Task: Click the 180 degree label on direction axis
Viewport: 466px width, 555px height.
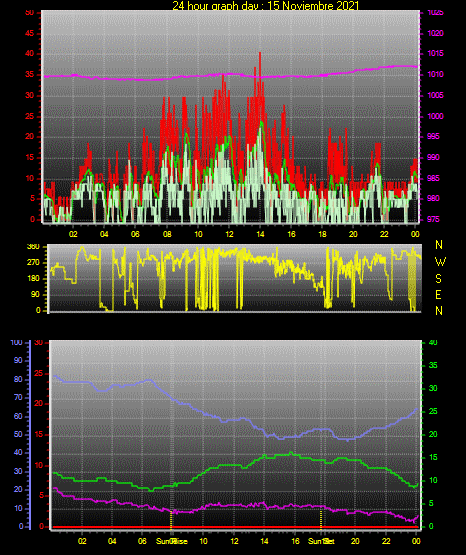Action: (x=34, y=279)
